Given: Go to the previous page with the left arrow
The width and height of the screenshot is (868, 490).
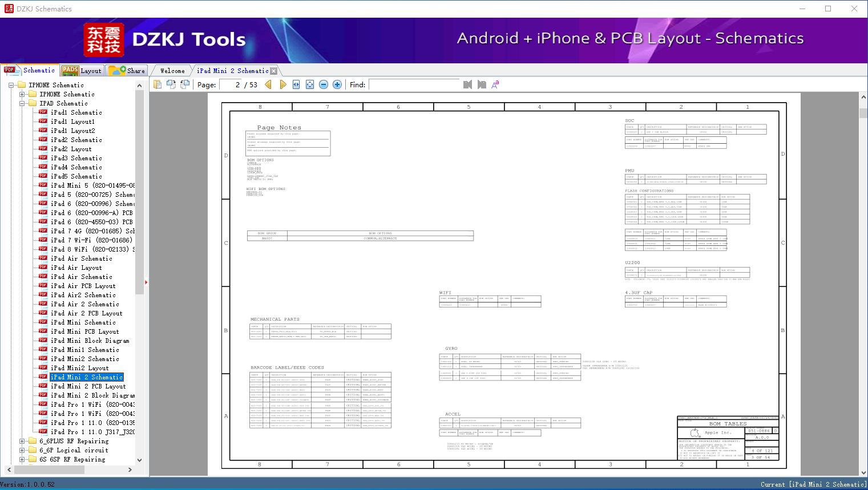Looking at the screenshot, I should click(268, 84).
